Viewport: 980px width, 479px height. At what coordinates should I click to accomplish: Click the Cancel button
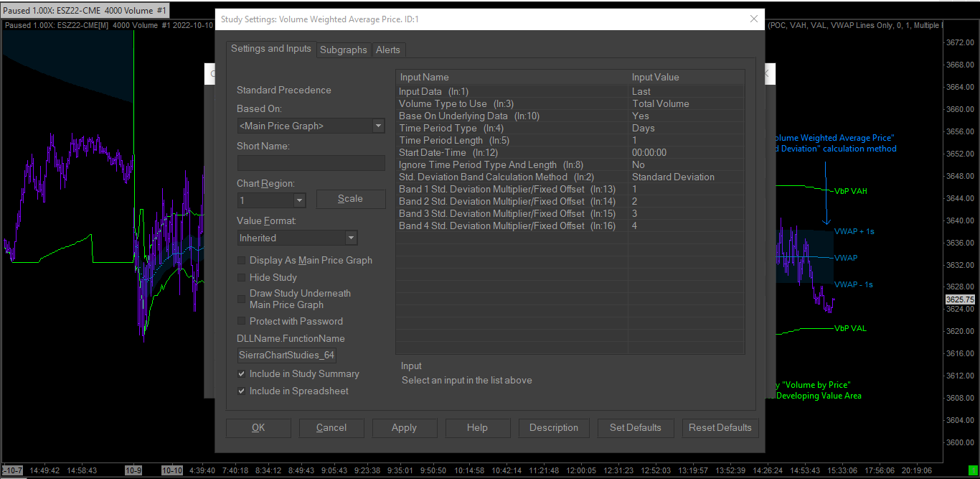click(331, 428)
